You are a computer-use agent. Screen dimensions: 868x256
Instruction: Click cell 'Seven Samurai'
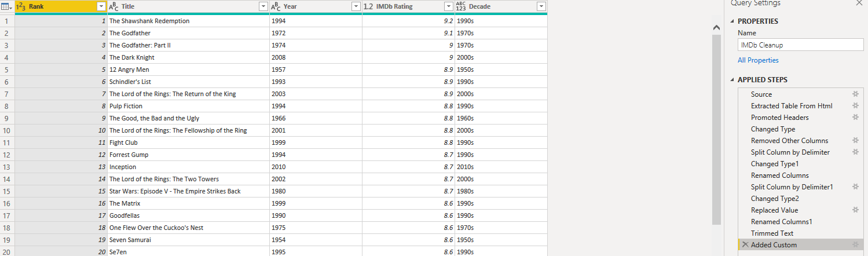(188, 240)
